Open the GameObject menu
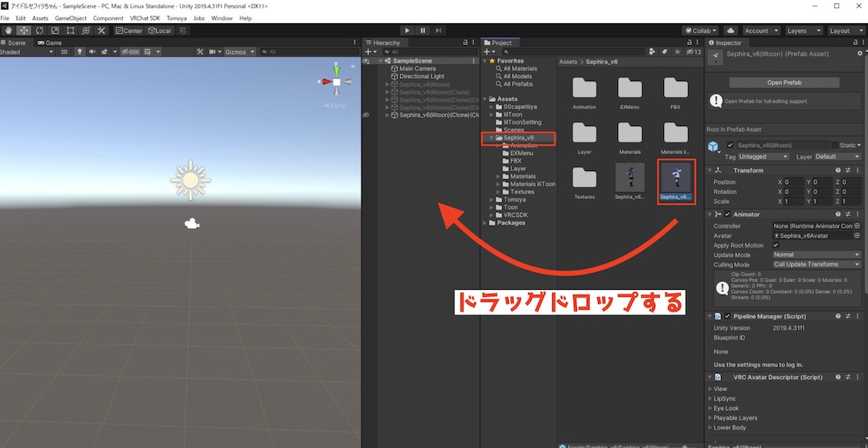The image size is (868, 448). click(x=70, y=18)
